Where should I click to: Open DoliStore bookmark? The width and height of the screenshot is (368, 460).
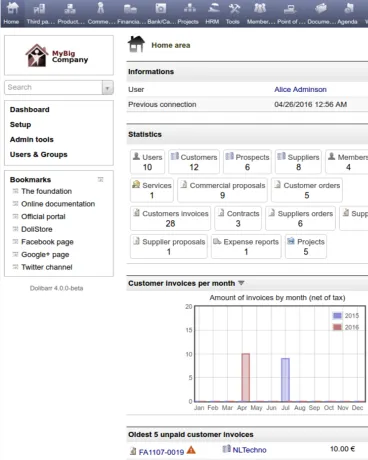point(37,229)
